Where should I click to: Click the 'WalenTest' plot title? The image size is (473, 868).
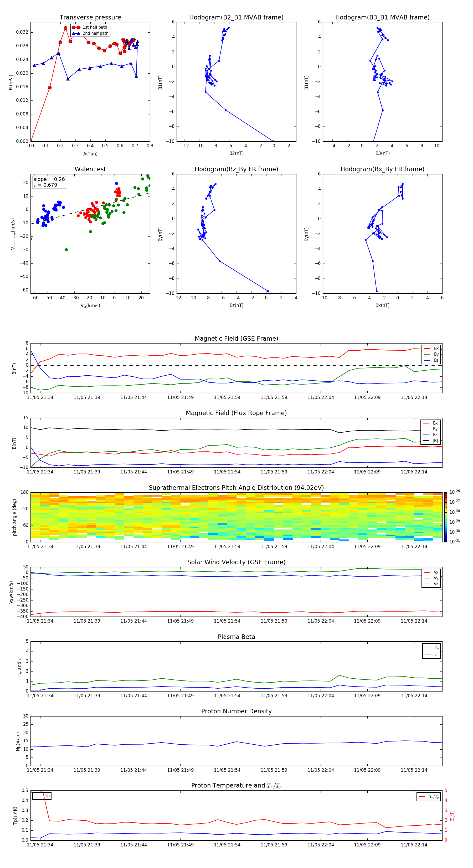click(x=90, y=169)
